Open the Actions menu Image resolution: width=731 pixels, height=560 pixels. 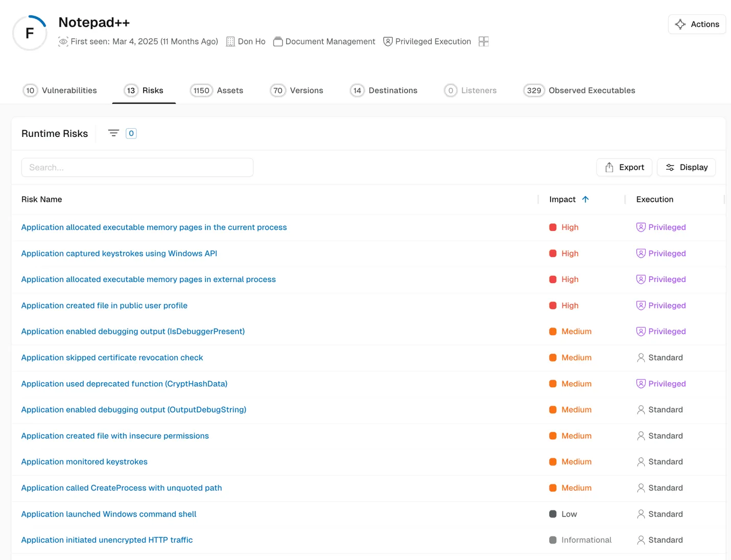pos(697,24)
